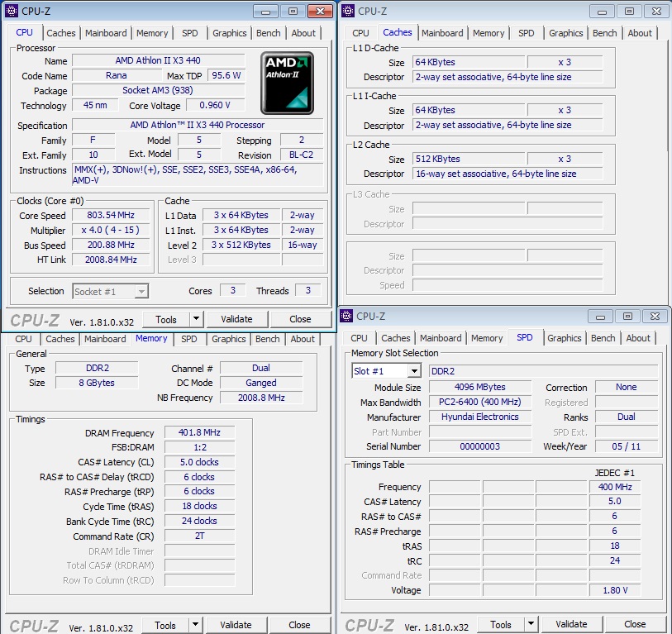
Task: Click the CPU-Z app icon in the SPD window title bar
Action: [x=346, y=316]
